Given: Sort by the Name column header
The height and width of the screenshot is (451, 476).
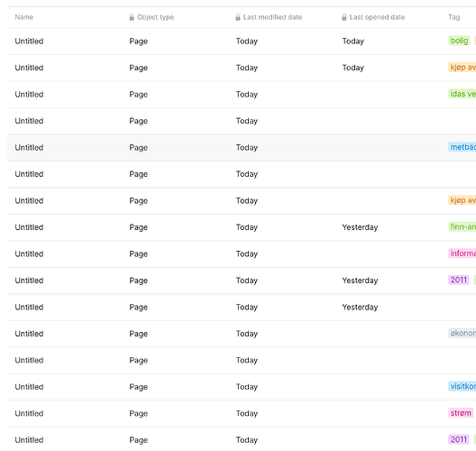Looking at the screenshot, I should 24,17.
